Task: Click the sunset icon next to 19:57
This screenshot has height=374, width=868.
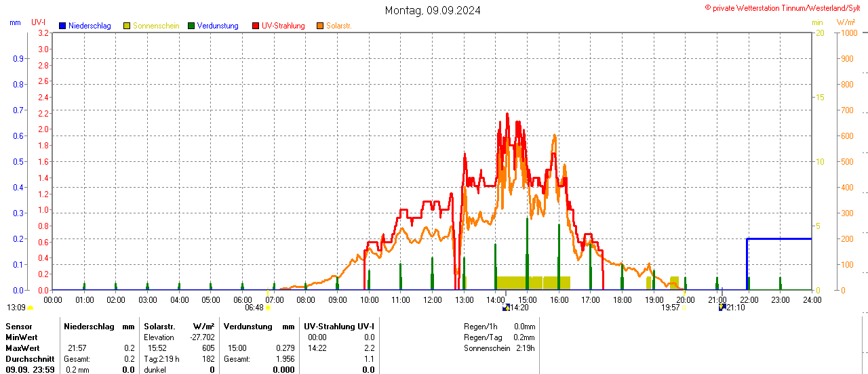Action: [684, 308]
